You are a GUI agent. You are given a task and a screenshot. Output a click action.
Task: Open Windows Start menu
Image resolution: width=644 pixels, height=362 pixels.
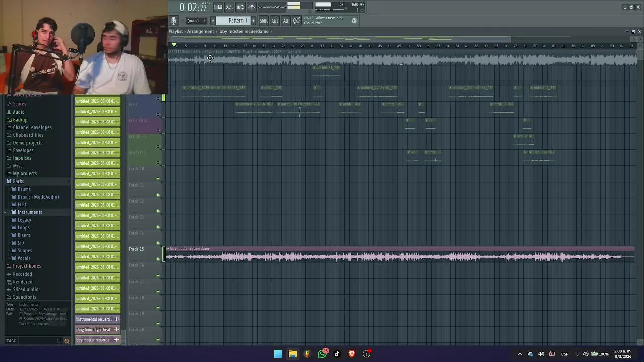click(x=278, y=354)
